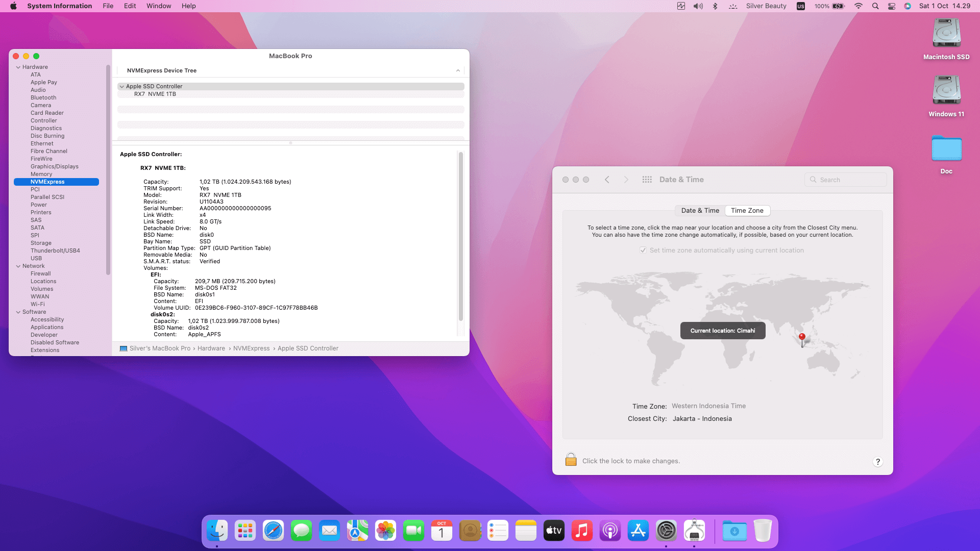
Task: Open Mail app in the Dock
Action: click(330, 531)
